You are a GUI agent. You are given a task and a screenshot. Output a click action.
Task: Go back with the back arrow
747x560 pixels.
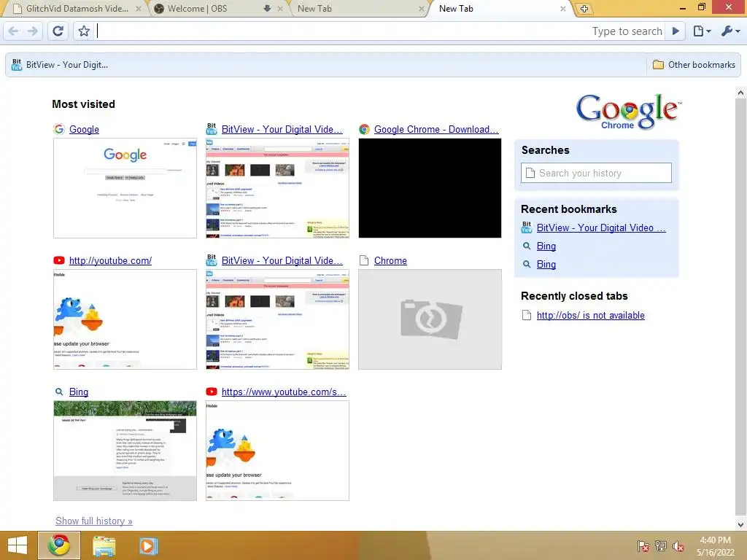click(x=13, y=31)
